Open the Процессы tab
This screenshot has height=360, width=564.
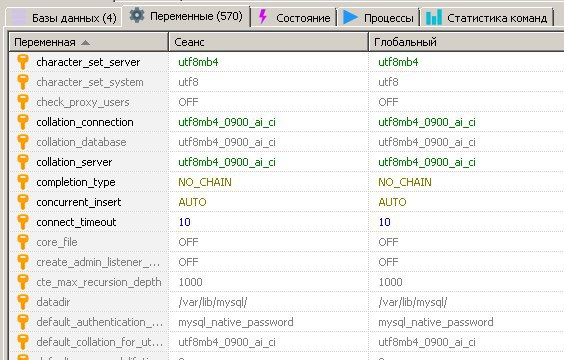click(x=378, y=18)
